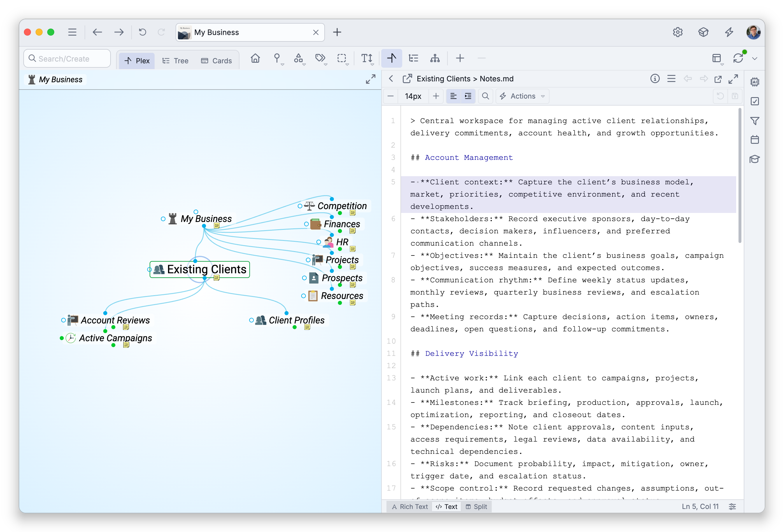784x532 pixels.
Task: Switch to Tree view tab
Action: click(x=175, y=61)
